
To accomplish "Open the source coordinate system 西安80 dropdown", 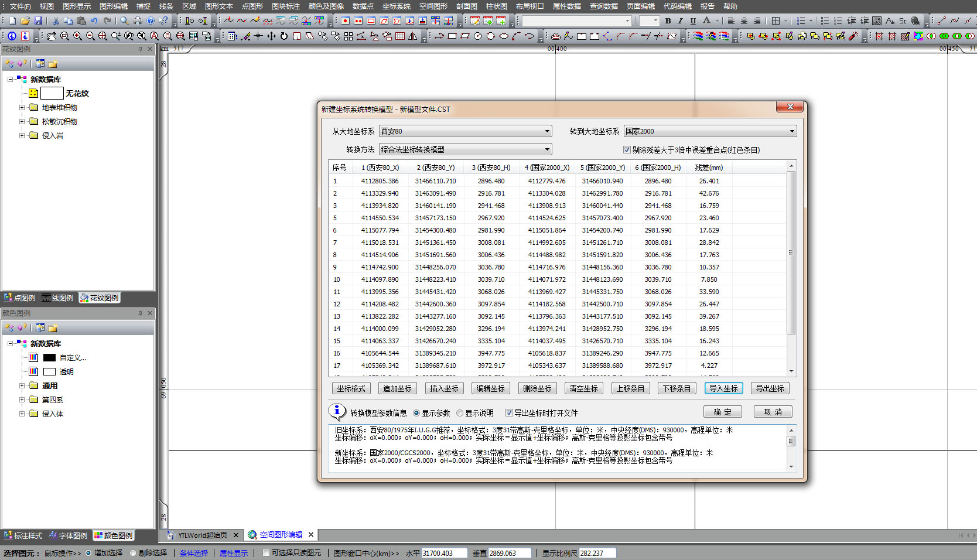I will [466, 131].
